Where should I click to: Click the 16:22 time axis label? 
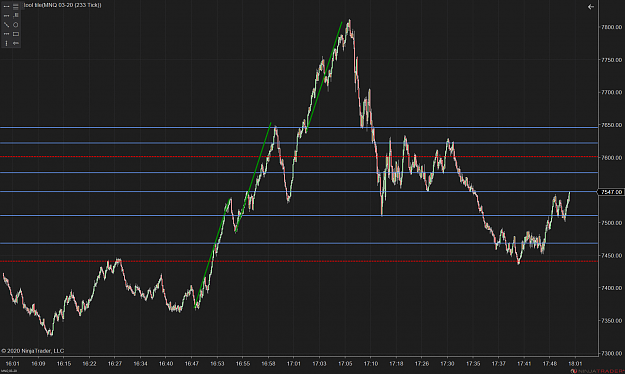pos(89,364)
